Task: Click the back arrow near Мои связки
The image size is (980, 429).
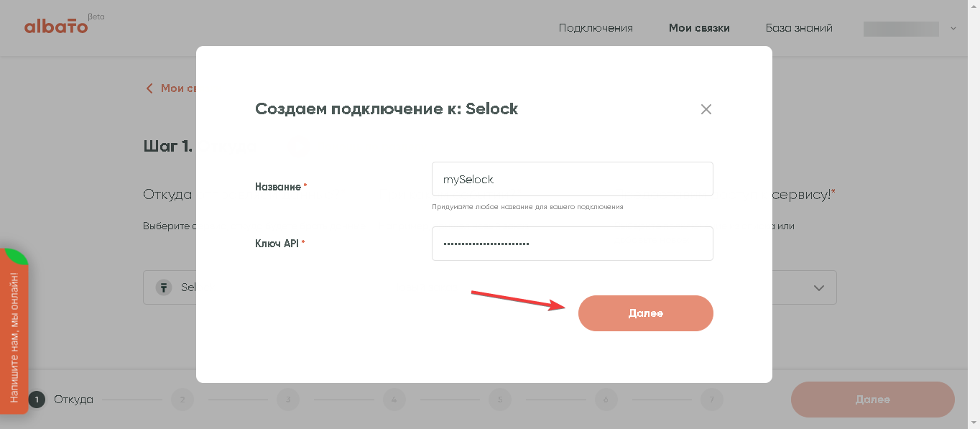Action: point(149,88)
